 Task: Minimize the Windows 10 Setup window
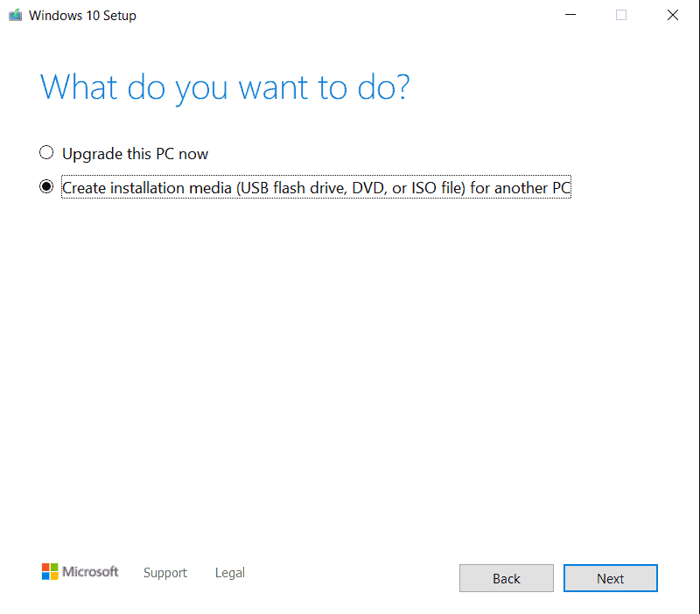click(570, 15)
